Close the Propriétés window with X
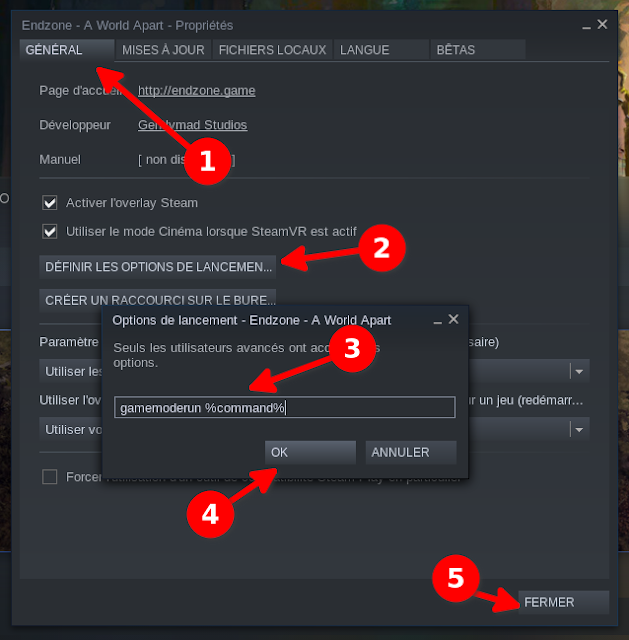Image resolution: width=629 pixels, height=640 pixels. coord(602,24)
